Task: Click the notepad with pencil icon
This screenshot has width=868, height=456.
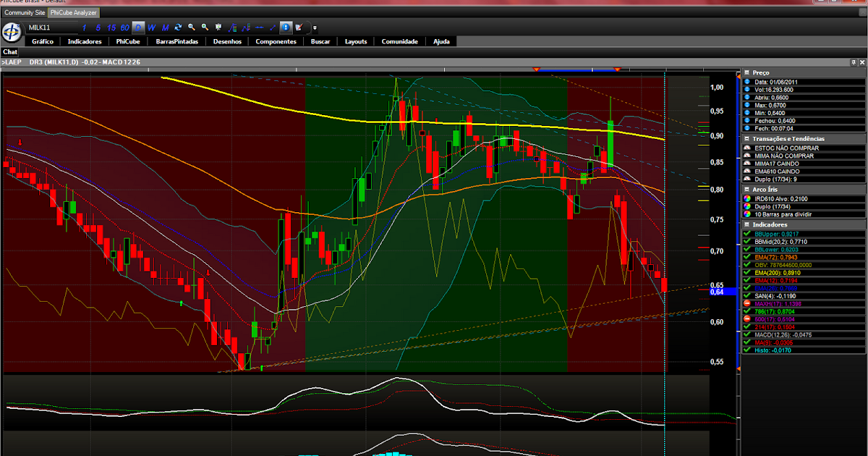Action: click(x=299, y=28)
